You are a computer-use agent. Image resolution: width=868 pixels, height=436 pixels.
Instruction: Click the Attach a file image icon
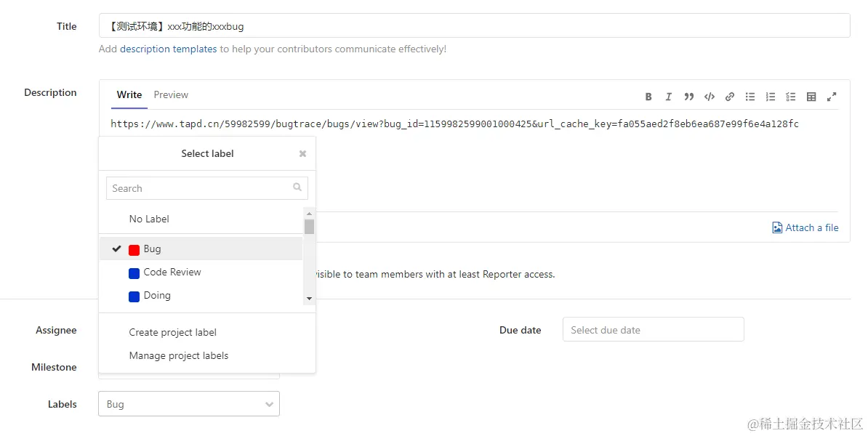click(x=777, y=227)
